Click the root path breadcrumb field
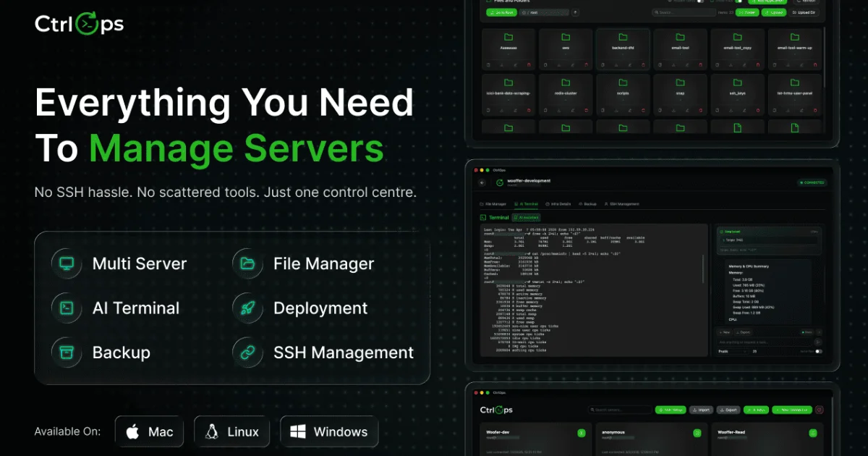 pos(544,12)
